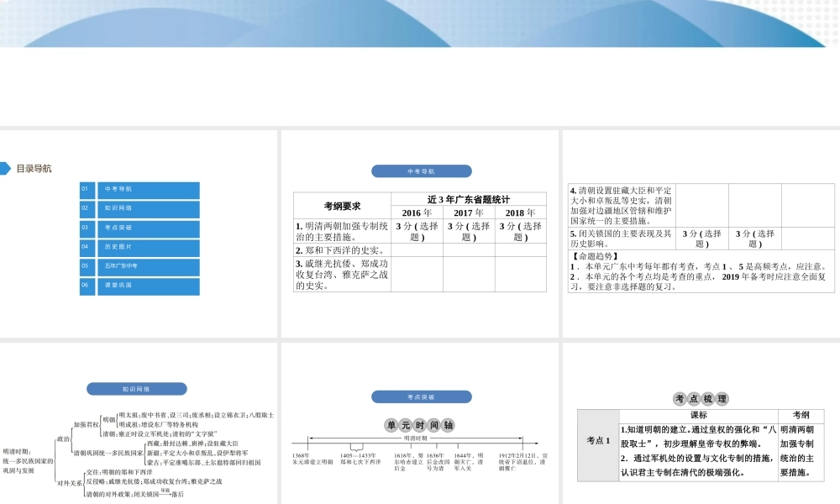Click the blue arrow marker beside 目录导航

[x=5, y=168]
